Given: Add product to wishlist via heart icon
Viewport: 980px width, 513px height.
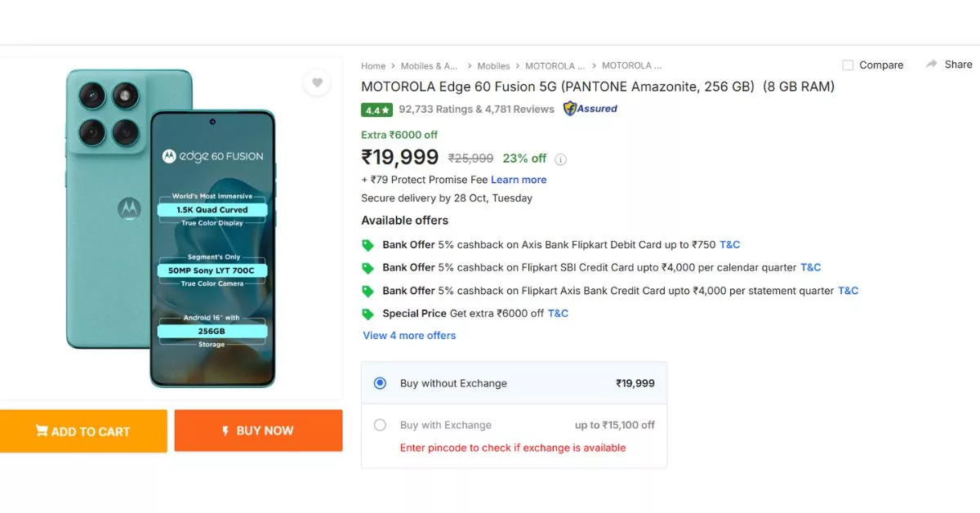Looking at the screenshot, I should [x=317, y=83].
